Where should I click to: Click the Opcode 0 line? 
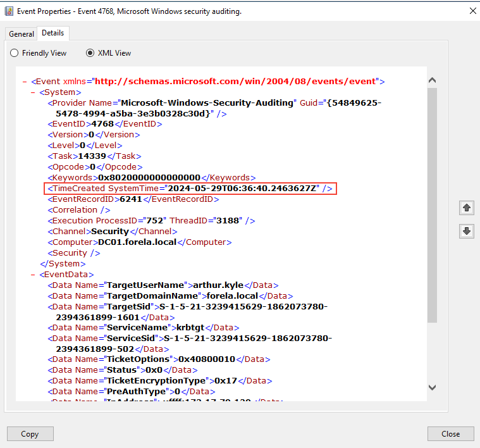[x=95, y=167]
